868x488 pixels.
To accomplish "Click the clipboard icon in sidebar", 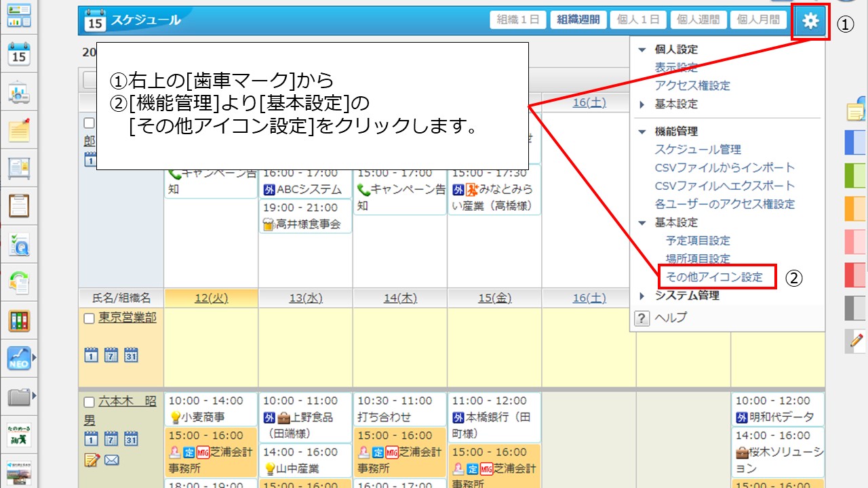I will click(19, 205).
